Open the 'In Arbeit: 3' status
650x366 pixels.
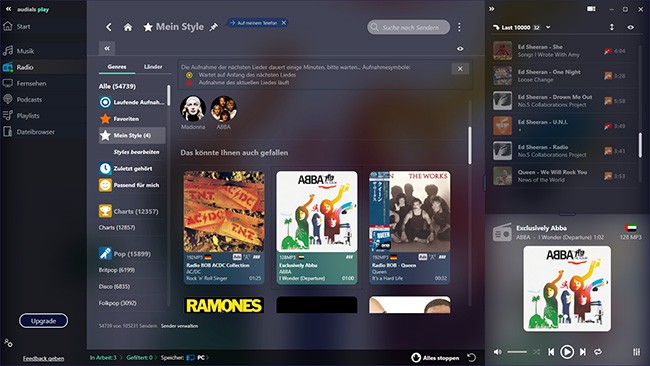pyautogui.click(x=103, y=358)
